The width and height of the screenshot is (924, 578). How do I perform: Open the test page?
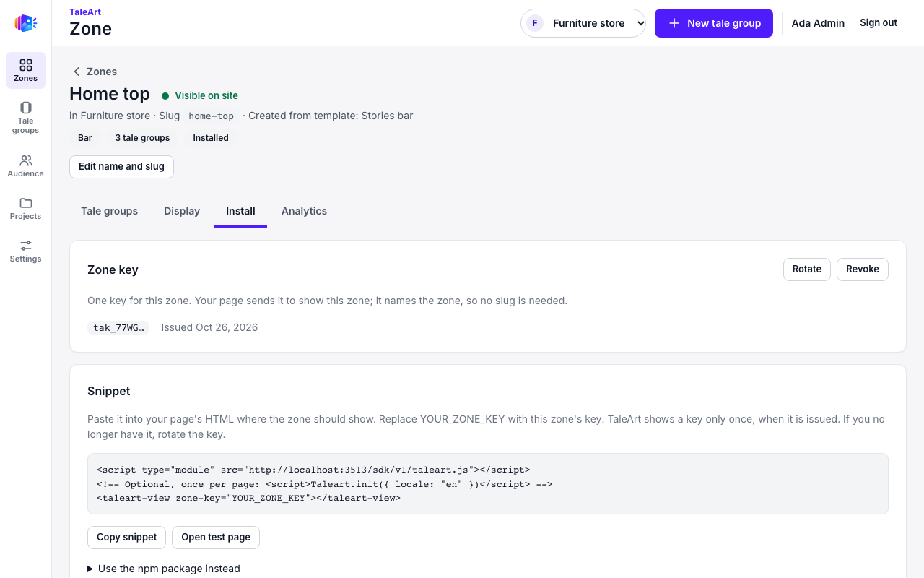[216, 538]
